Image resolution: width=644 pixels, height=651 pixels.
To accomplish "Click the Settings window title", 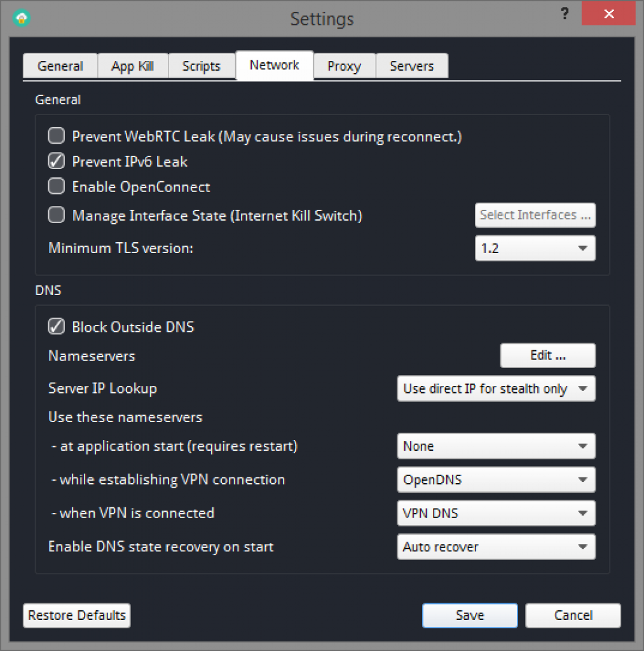I will click(322, 19).
